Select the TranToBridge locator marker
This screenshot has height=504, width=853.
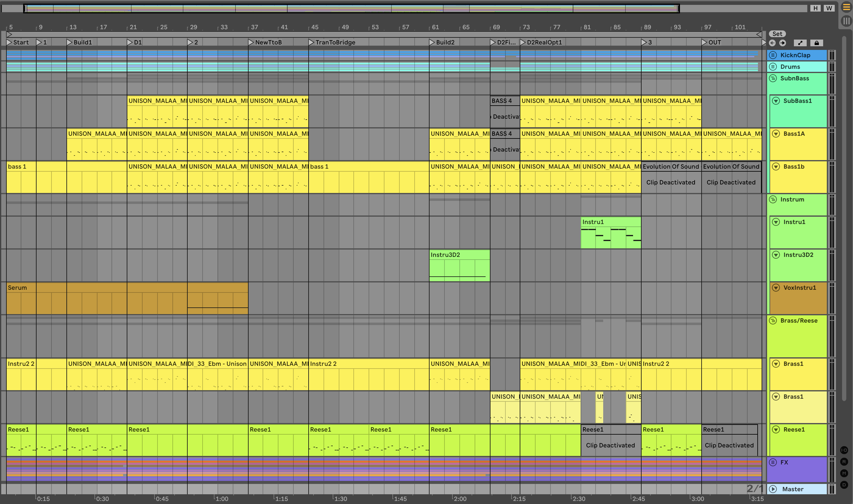311,42
